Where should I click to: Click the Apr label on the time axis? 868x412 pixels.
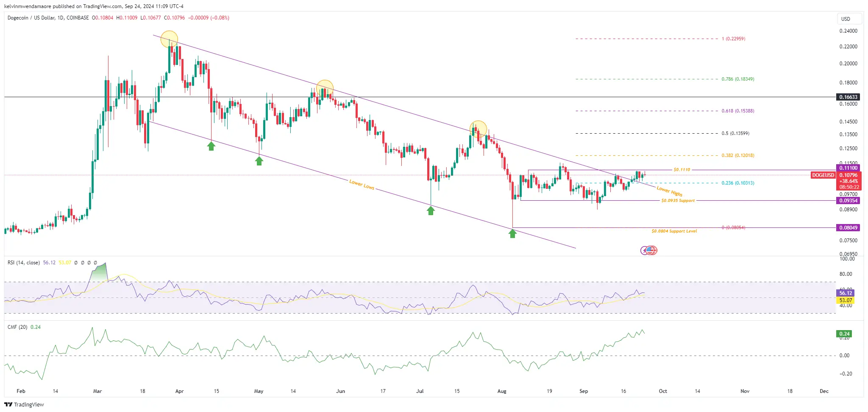pyautogui.click(x=179, y=391)
